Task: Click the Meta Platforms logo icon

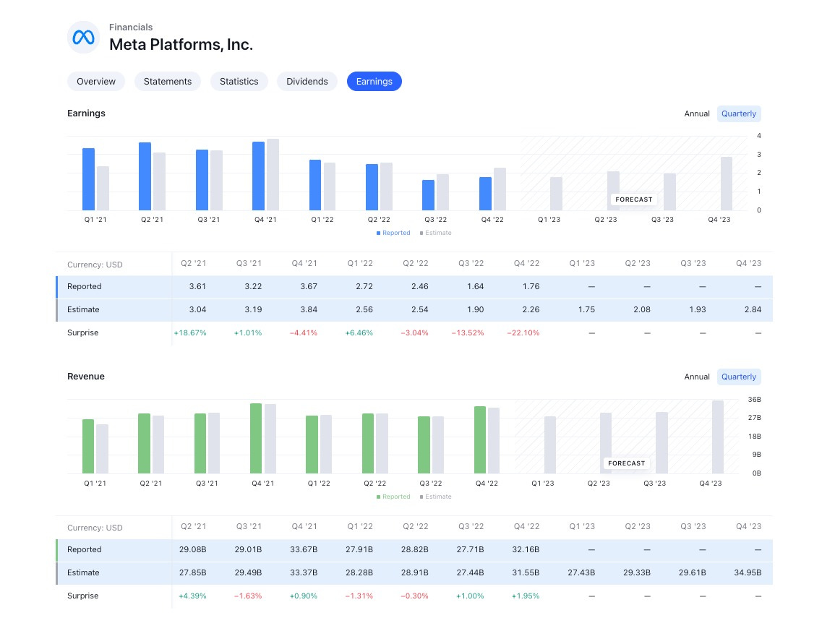Action: click(84, 38)
